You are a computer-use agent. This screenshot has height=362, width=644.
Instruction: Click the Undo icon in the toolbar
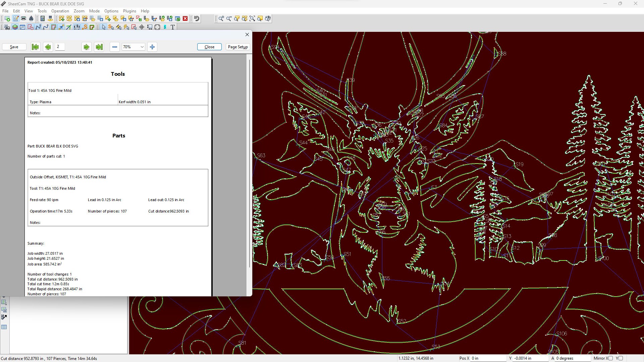point(197,18)
